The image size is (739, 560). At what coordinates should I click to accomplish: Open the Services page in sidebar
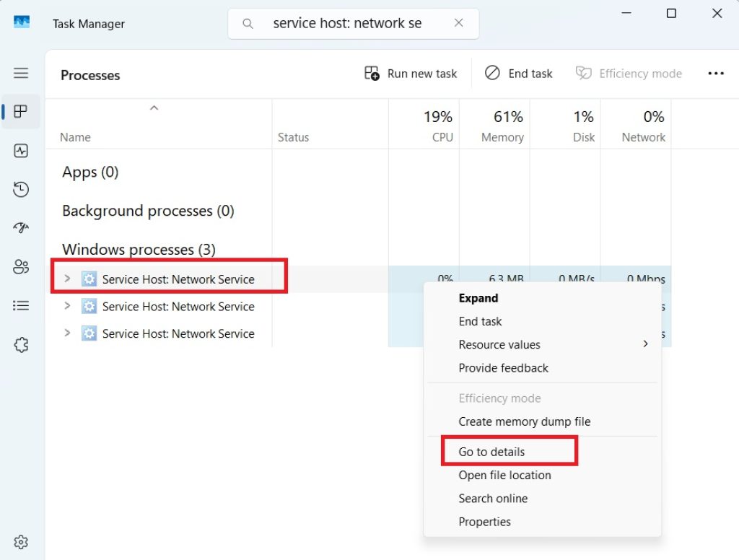pyautogui.click(x=21, y=344)
